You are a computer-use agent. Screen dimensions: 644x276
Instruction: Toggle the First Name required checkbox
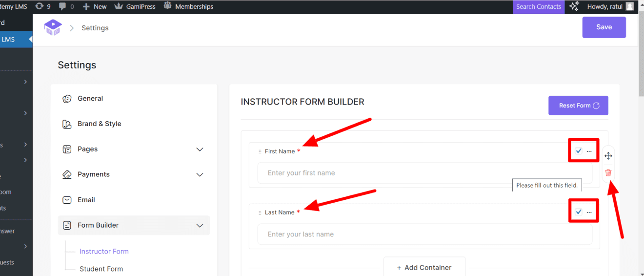[578, 151]
